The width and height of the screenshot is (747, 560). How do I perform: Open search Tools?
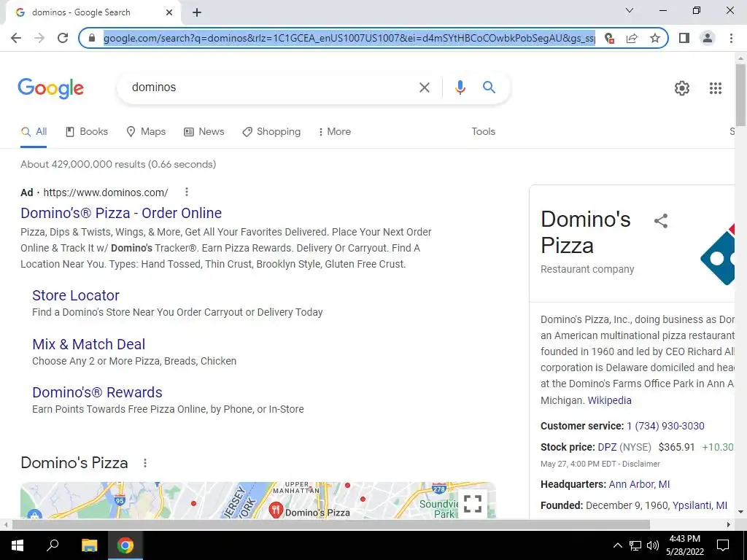click(x=483, y=132)
